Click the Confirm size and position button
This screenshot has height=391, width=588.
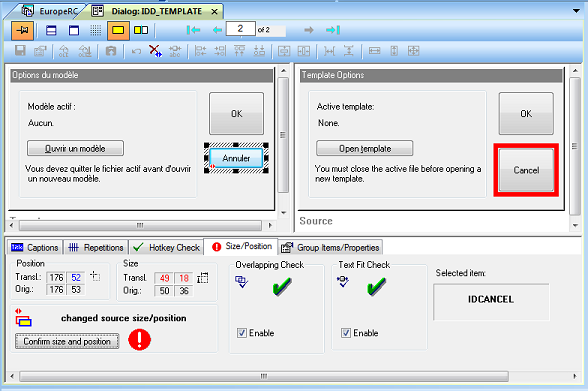[x=67, y=341]
